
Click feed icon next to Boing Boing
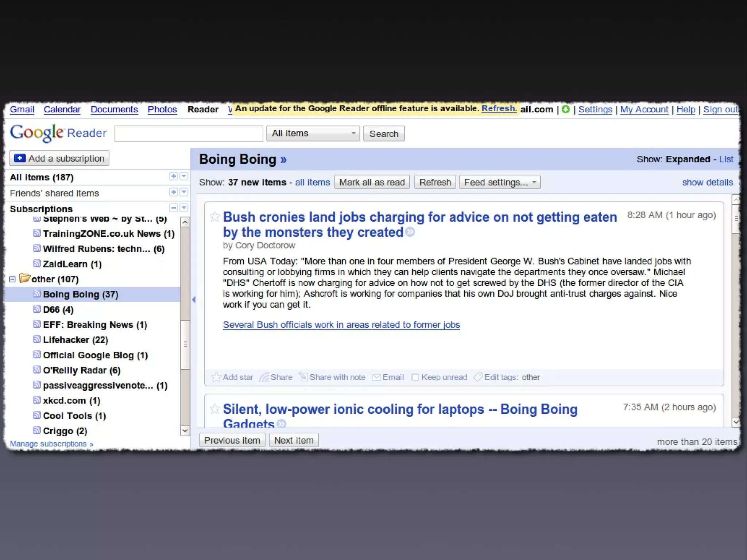tap(36, 294)
